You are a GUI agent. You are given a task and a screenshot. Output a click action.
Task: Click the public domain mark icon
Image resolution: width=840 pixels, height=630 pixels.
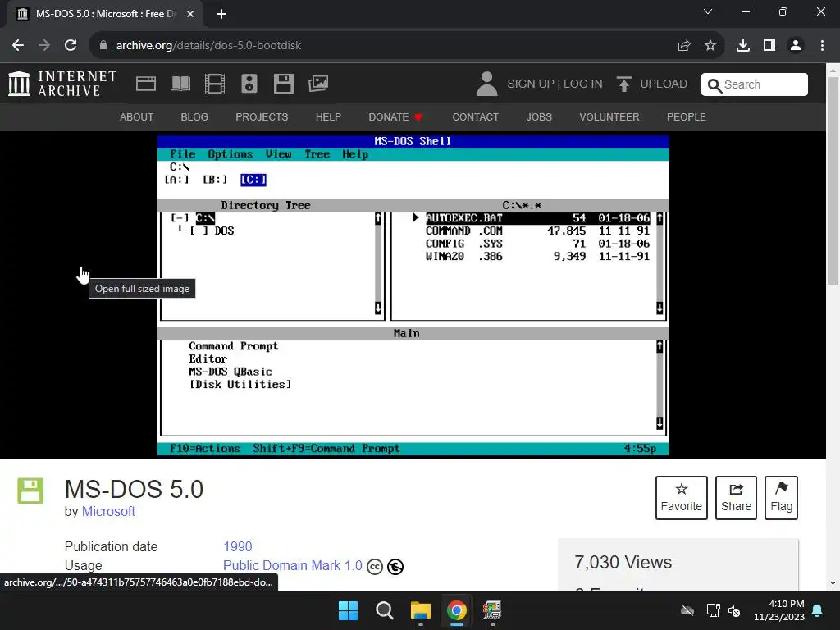[395, 567]
